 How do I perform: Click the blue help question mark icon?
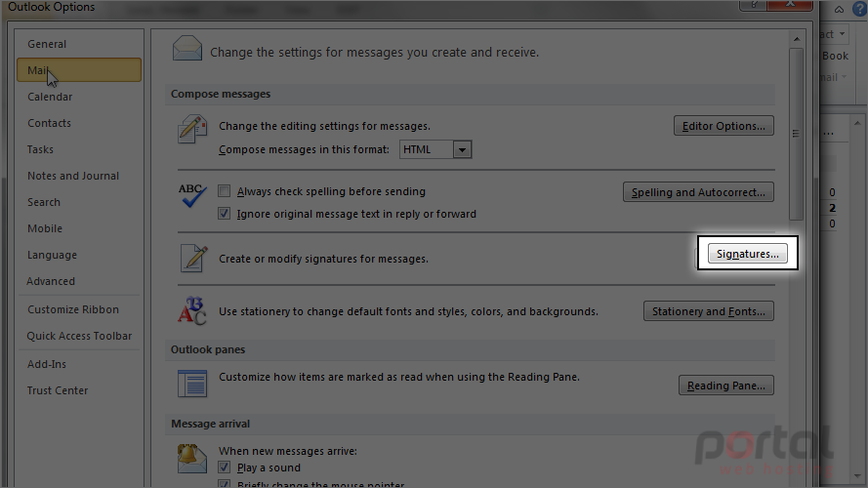pyautogui.click(x=859, y=10)
